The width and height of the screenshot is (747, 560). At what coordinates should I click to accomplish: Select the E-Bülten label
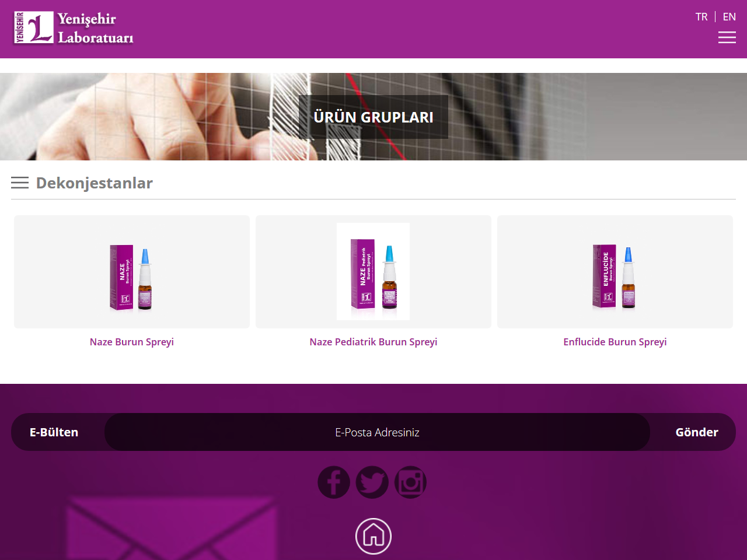[x=54, y=432]
